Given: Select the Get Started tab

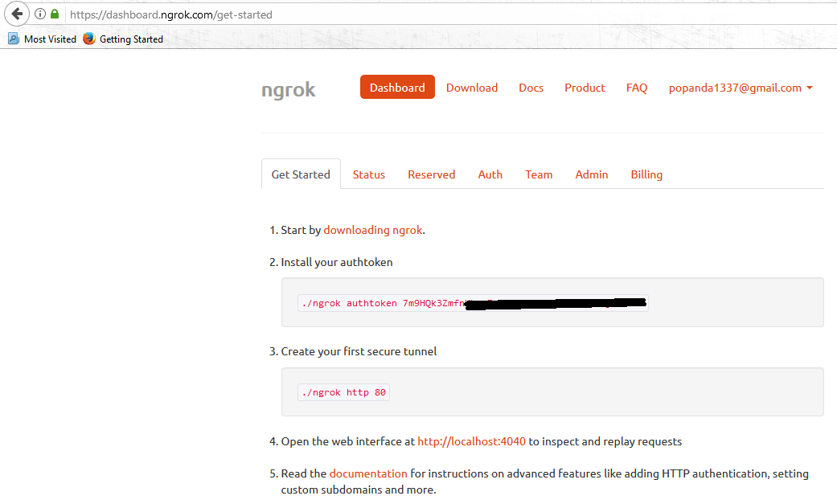Looking at the screenshot, I should [x=301, y=174].
